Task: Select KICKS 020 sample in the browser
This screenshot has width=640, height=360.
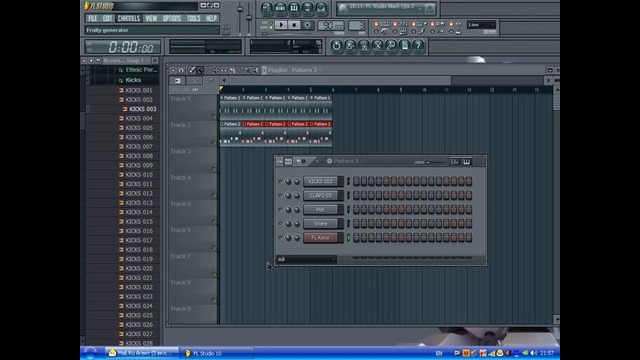Action: coord(139,269)
